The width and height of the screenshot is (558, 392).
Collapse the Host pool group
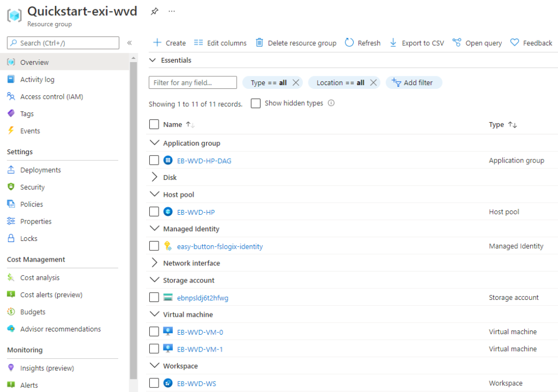click(154, 194)
